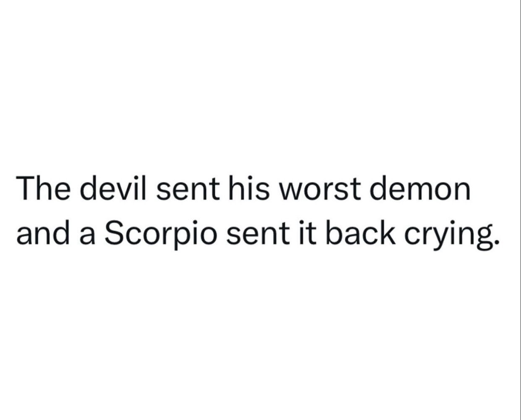Click the word "back"
Screen dimensions: 521x420
click(361, 231)
